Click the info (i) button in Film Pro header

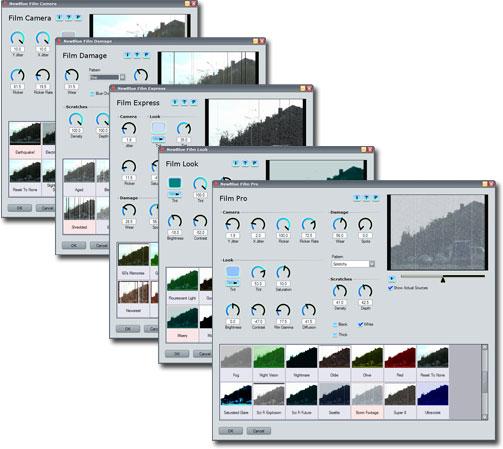pyautogui.click(x=357, y=198)
